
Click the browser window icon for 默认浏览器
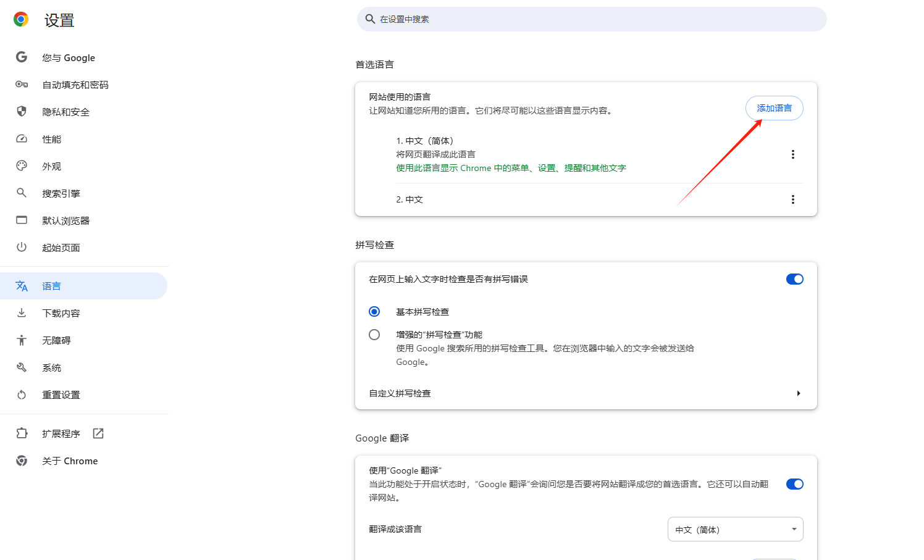tap(22, 220)
